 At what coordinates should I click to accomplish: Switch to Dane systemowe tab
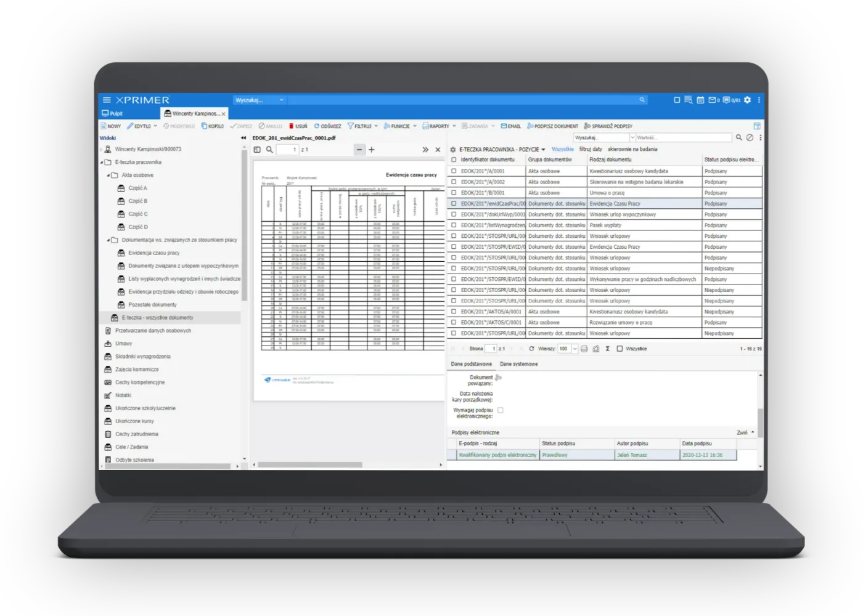(x=518, y=364)
